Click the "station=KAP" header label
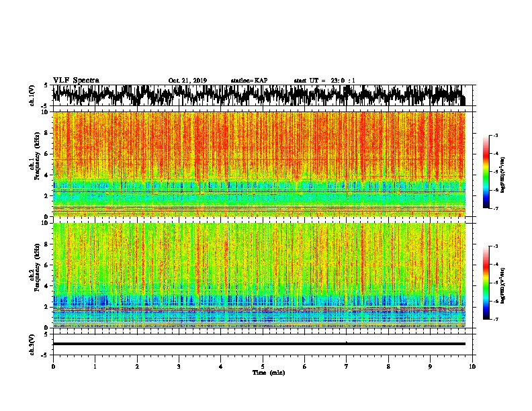 click(x=249, y=81)
